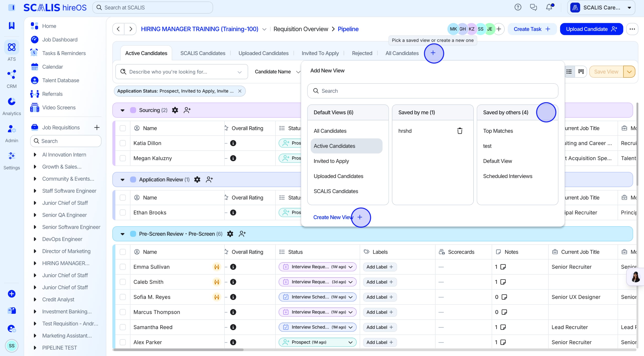
Task: Open Requisition Overview breadcrumb
Action: click(x=301, y=29)
